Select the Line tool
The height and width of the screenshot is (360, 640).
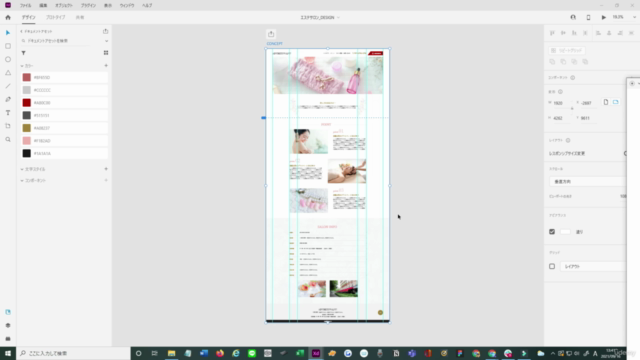point(8,86)
